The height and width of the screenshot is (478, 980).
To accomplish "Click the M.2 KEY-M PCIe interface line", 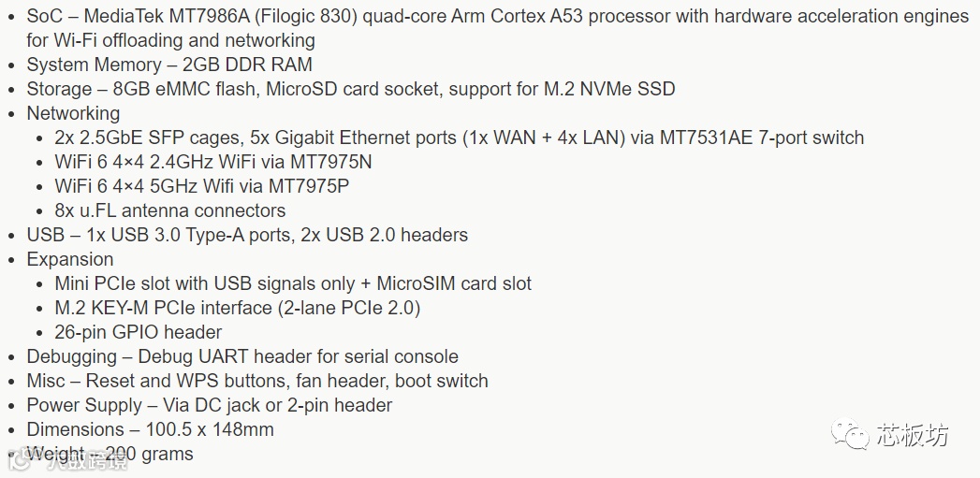I will pyautogui.click(x=238, y=308).
